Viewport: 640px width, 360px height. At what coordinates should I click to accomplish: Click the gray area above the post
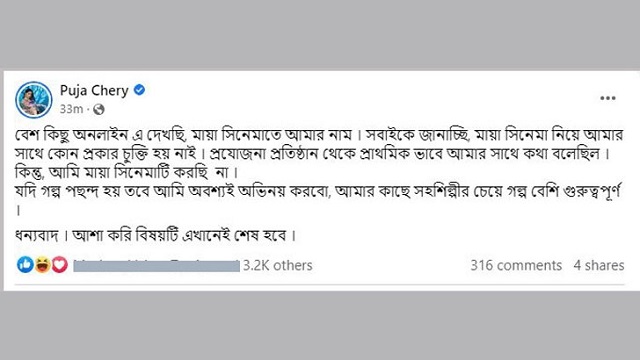320,35
